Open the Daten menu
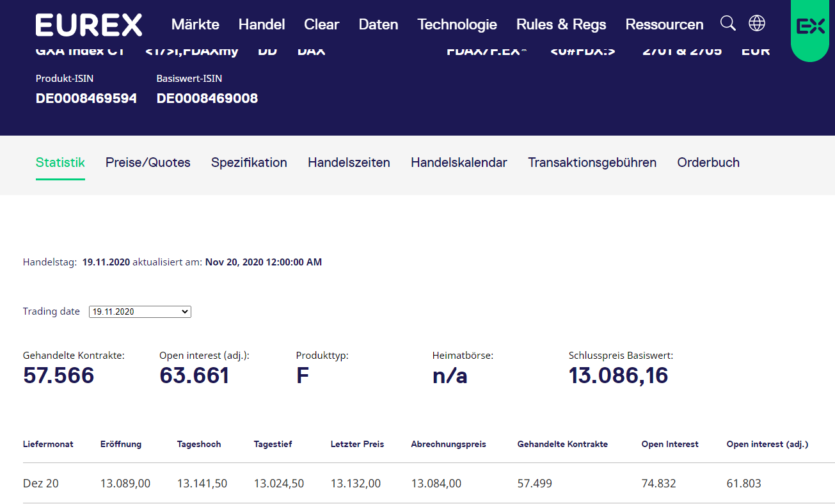The height and width of the screenshot is (504, 835). click(378, 25)
